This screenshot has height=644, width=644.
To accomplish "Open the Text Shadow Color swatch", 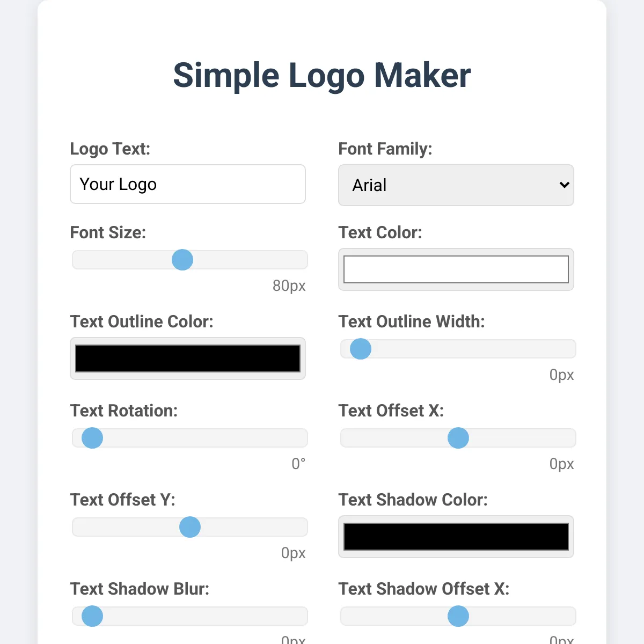I will click(456, 537).
